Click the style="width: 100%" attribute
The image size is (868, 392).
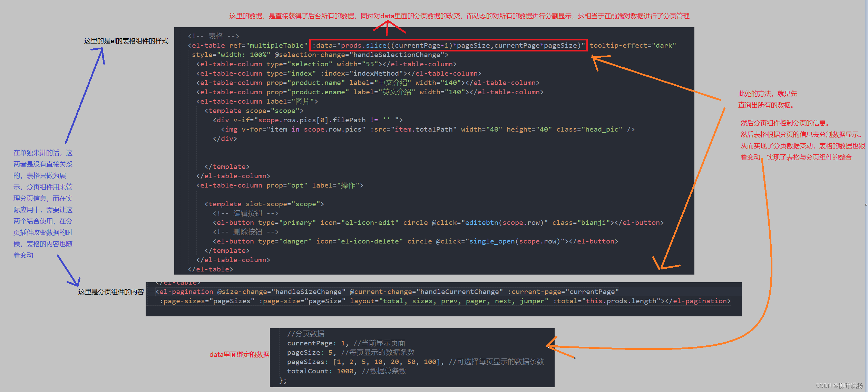231,55
